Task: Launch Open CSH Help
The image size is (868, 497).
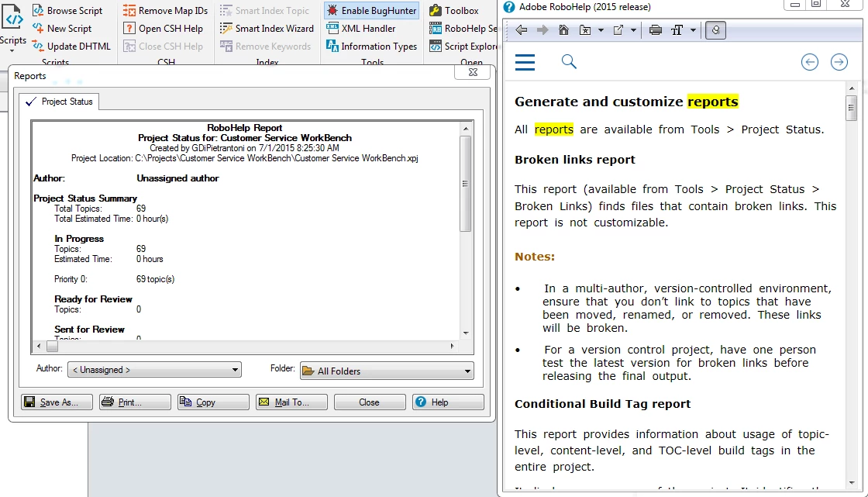Action: [164, 28]
